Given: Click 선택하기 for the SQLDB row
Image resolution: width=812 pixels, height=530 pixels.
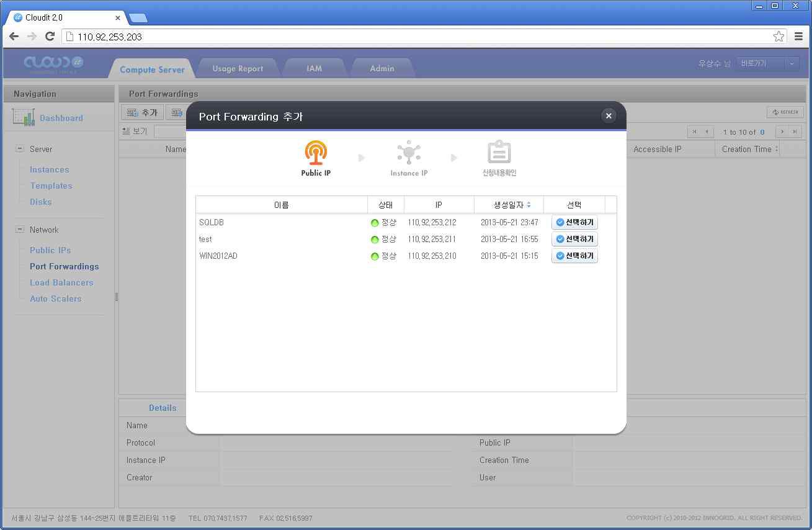Looking at the screenshot, I should (x=574, y=222).
